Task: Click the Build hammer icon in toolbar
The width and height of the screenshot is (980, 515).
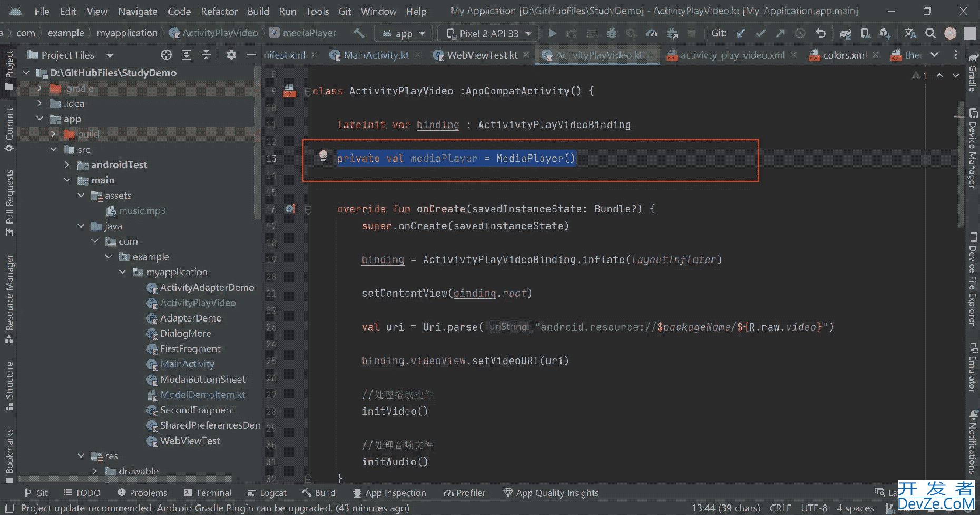Action: point(359,33)
